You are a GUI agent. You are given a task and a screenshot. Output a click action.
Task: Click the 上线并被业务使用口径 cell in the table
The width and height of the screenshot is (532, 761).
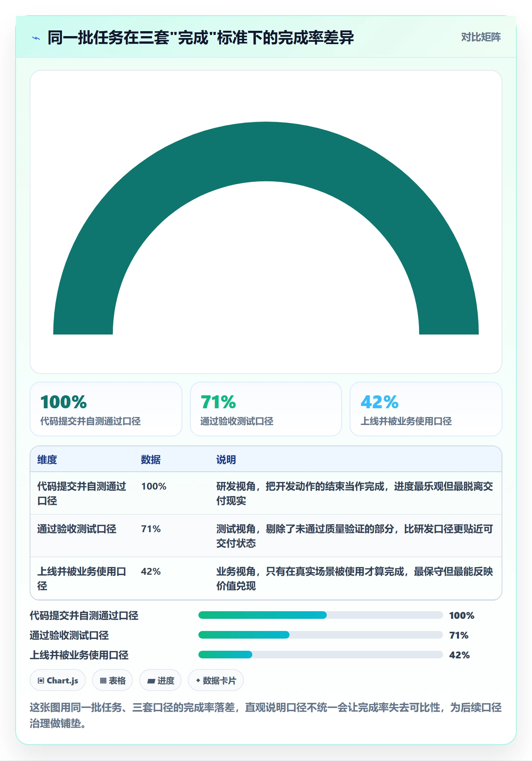(82, 579)
